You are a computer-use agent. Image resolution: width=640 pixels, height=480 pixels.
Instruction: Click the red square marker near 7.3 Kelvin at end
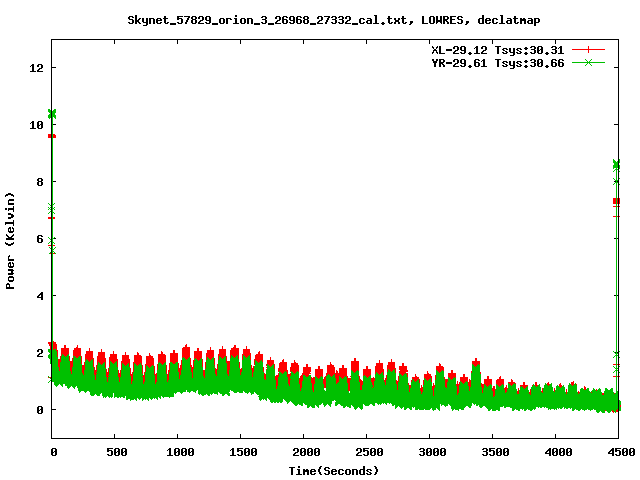coord(616,201)
